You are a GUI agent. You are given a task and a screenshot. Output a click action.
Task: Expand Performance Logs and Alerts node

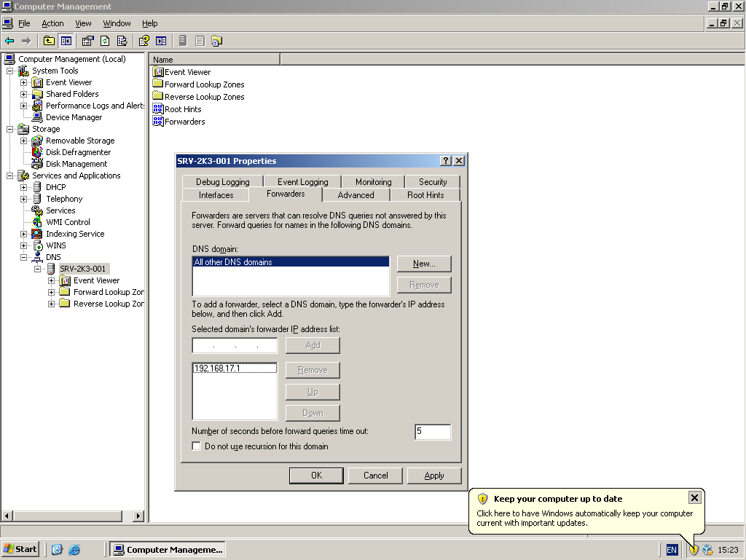(x=23, y=106)
